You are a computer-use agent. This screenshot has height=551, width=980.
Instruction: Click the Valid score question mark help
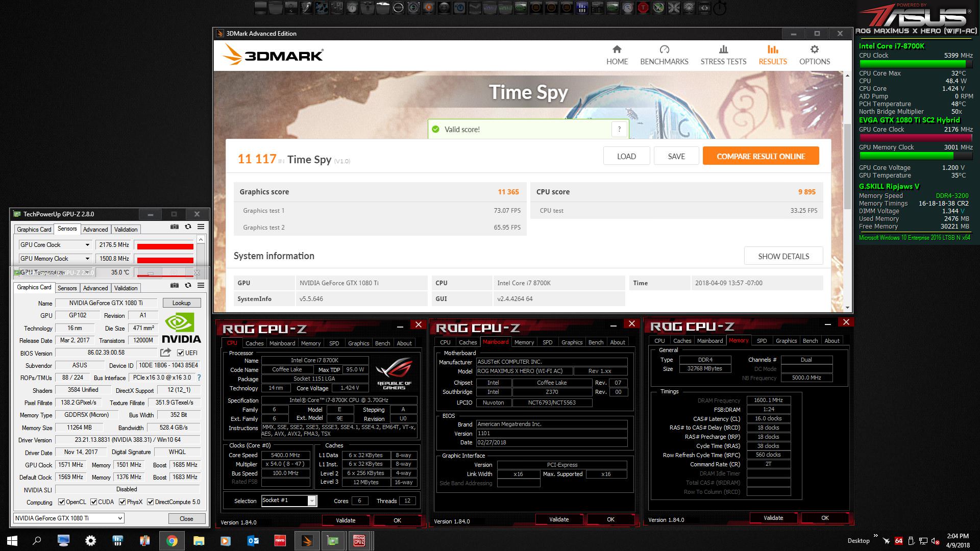click(619, 130)
